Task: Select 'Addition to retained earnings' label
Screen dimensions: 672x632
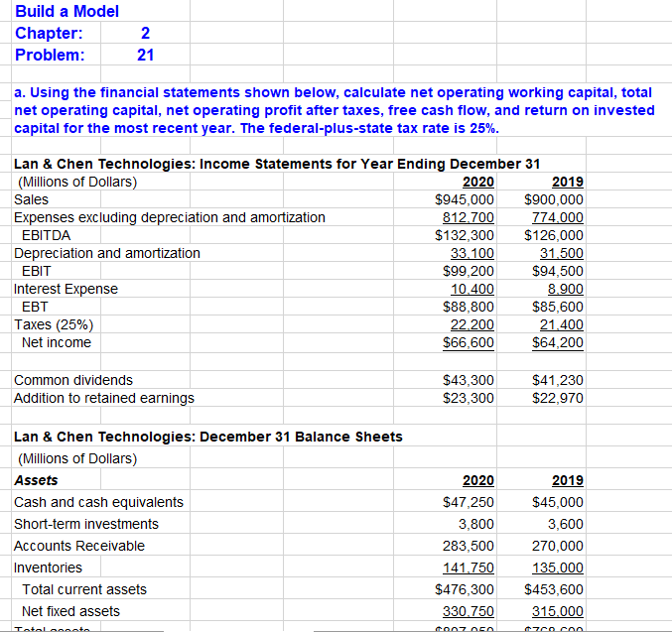Action: 104,398
